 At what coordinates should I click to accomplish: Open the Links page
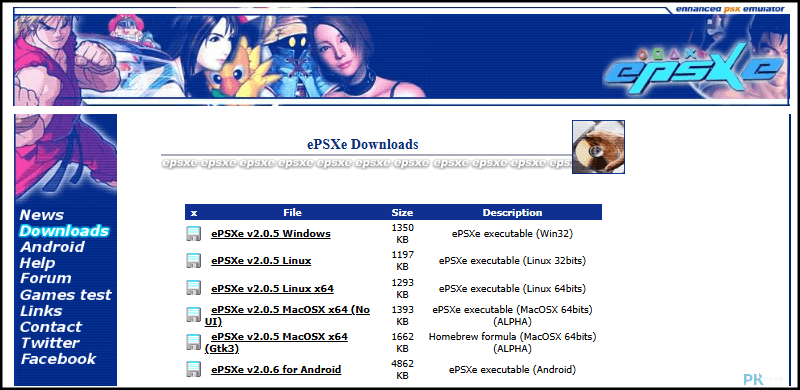(41, 311)
